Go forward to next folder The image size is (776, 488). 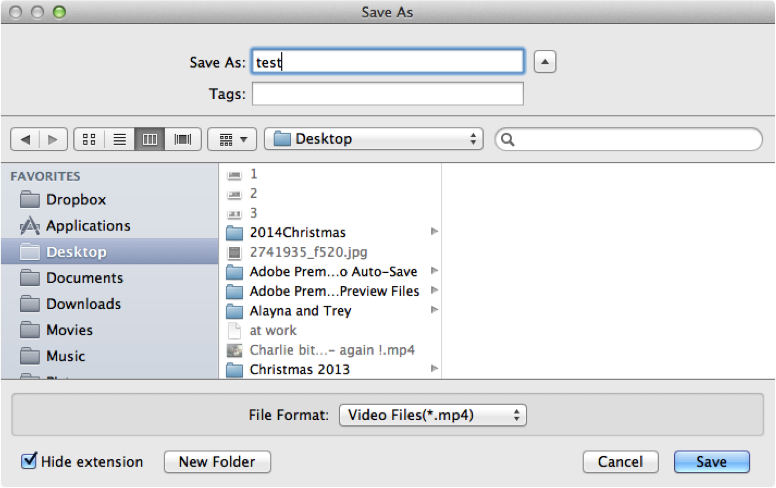(53, 139)
